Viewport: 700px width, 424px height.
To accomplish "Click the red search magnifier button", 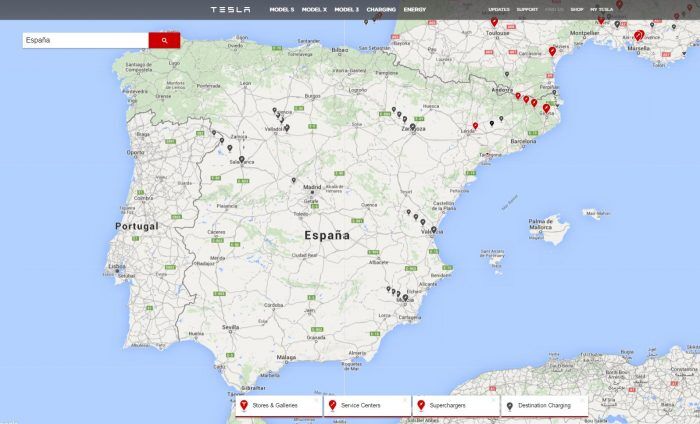I will (164, 40).
